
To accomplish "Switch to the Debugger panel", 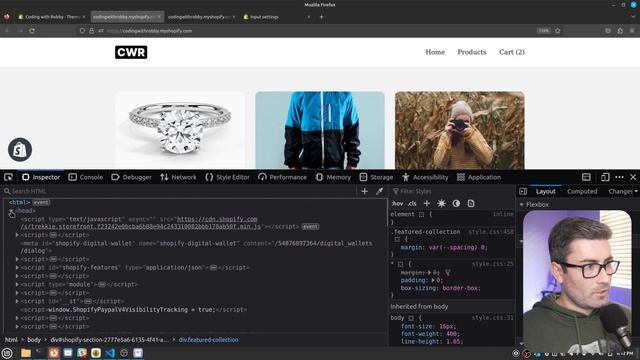I will click(131, 177).
